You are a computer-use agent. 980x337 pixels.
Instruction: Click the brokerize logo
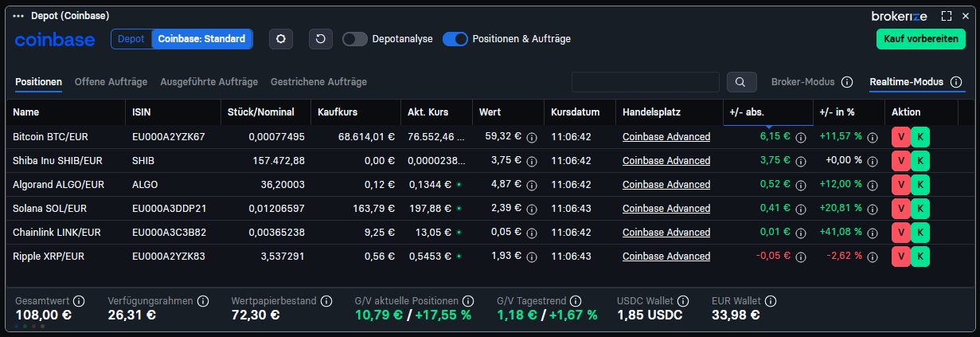(900, 16)
